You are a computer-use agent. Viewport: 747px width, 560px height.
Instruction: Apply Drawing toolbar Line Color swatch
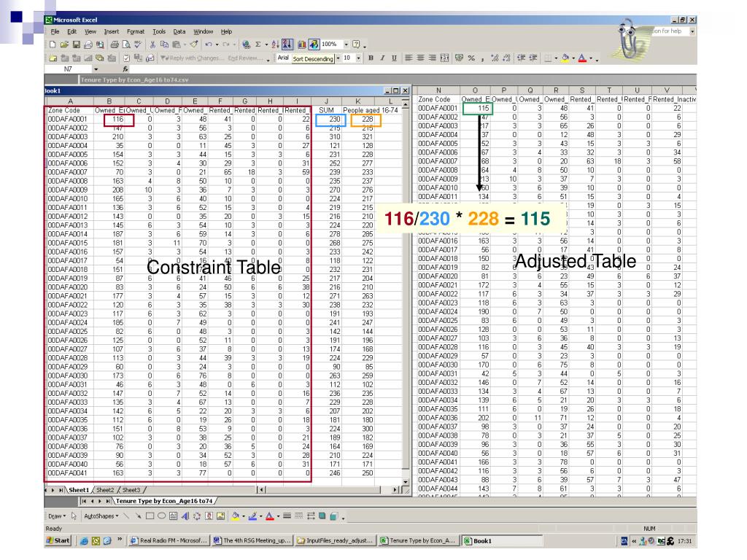click(x=252, y=516)
